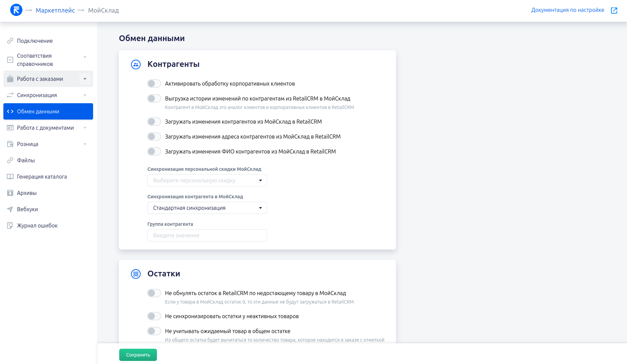Open external documentation link icon
The width and height of the screenshot is (627, 364).
(x=614, y=11)
